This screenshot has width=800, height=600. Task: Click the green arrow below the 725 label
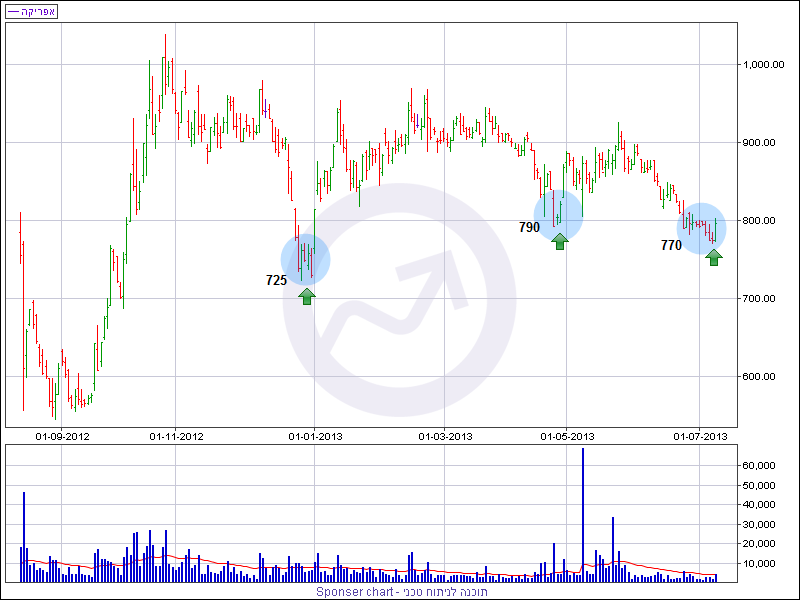tap(306, 295)
